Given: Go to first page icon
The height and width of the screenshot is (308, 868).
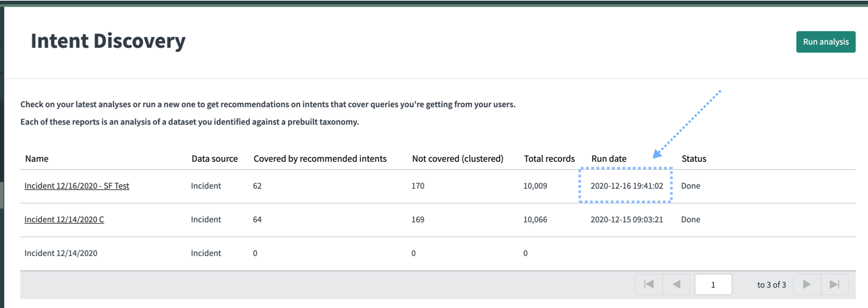Looking at the screenshot, I should [649, 284].
